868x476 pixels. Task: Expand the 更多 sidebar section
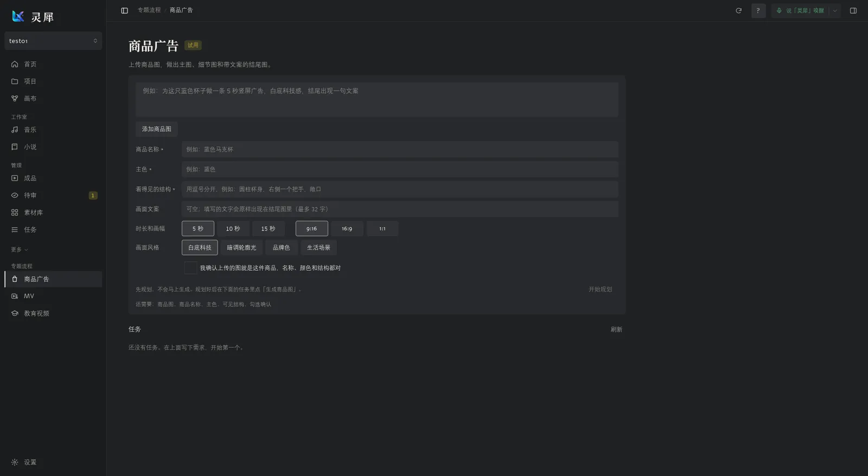(20, 250)
